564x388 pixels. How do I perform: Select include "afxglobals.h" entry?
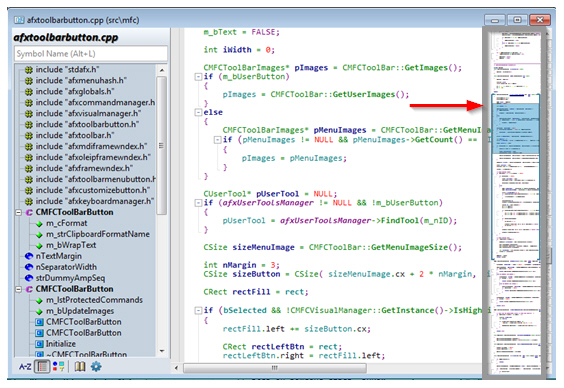click(75, 92)
